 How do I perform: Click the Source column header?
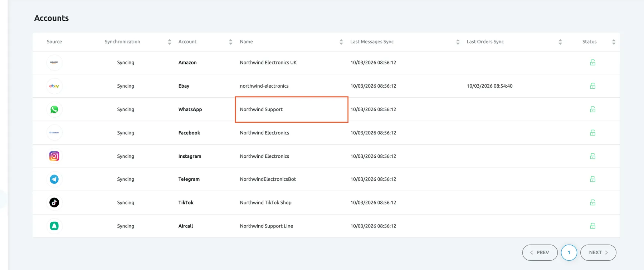click(x=54, y=42)
